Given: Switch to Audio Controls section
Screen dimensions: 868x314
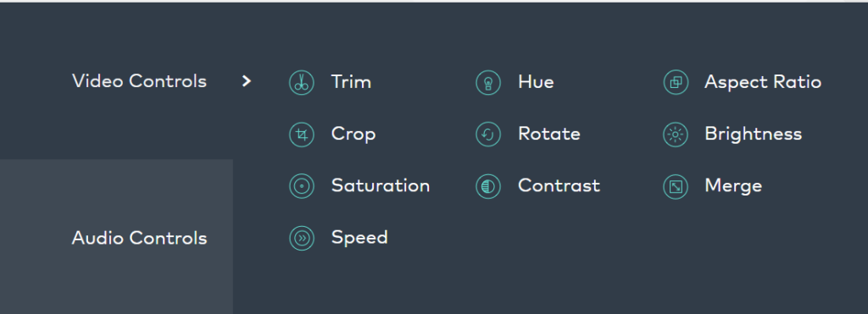Looking at the screenshot, I should click(140, 239).
